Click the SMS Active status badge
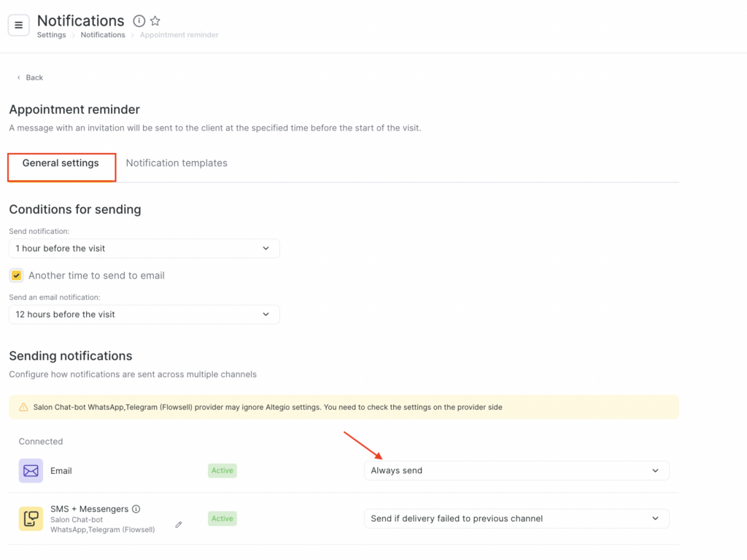This screenshot has height=560, width=747. [x=222, y=518]
